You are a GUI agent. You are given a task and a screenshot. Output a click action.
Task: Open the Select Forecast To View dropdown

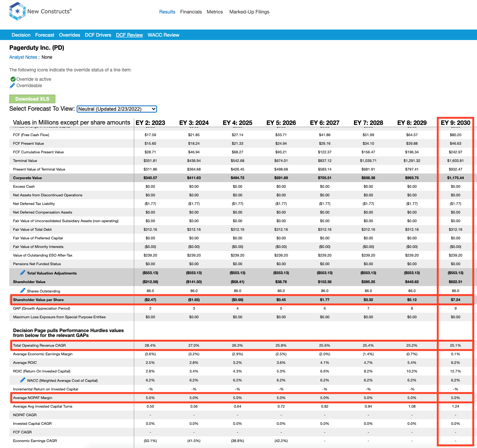tap(117, 109)
